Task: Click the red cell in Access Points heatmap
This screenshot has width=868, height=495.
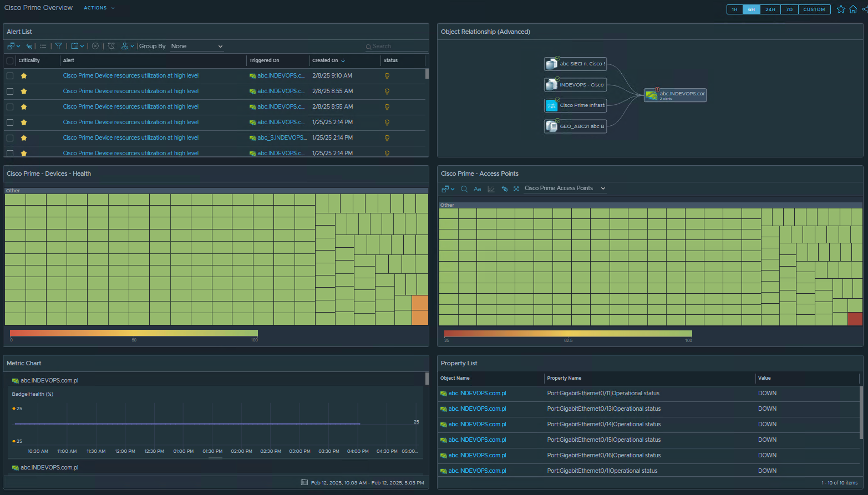Action: [855, 319]
